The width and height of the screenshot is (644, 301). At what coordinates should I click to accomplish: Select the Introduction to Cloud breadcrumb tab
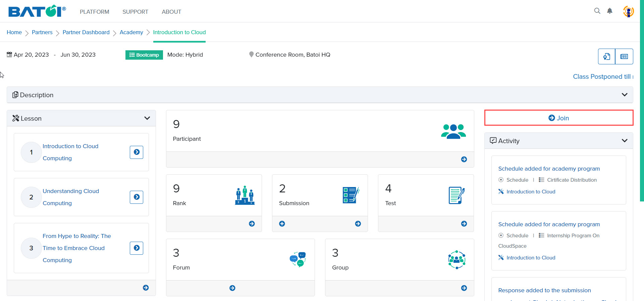pyautogui.click(x=179, y=32)
